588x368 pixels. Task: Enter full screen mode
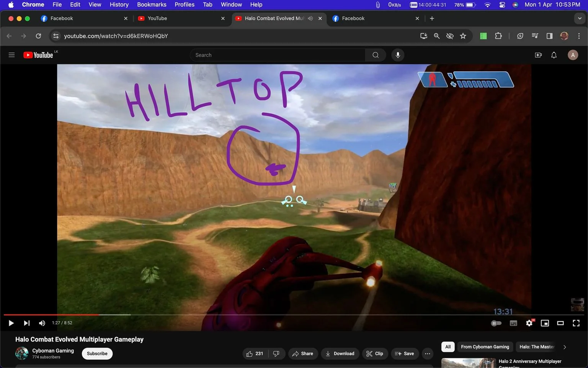click(576, 323)
